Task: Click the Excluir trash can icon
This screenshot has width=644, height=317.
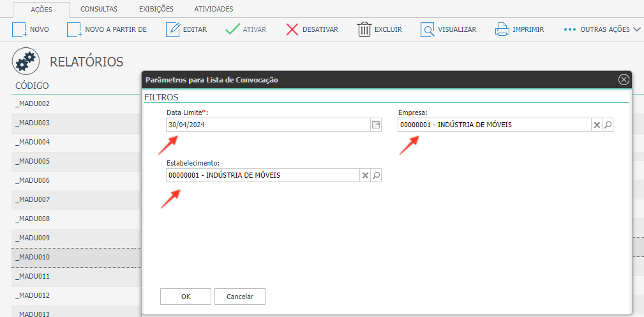Action: (x=364, y=29)
